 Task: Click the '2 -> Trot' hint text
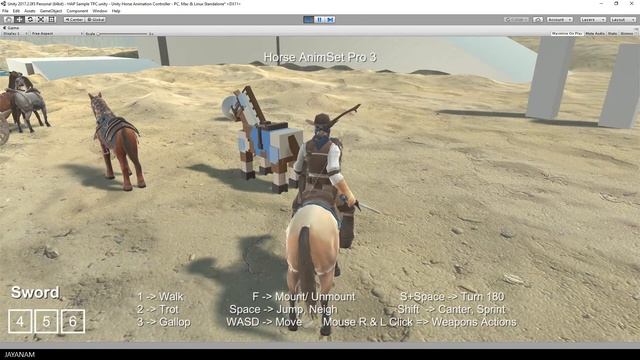point(158,309)
